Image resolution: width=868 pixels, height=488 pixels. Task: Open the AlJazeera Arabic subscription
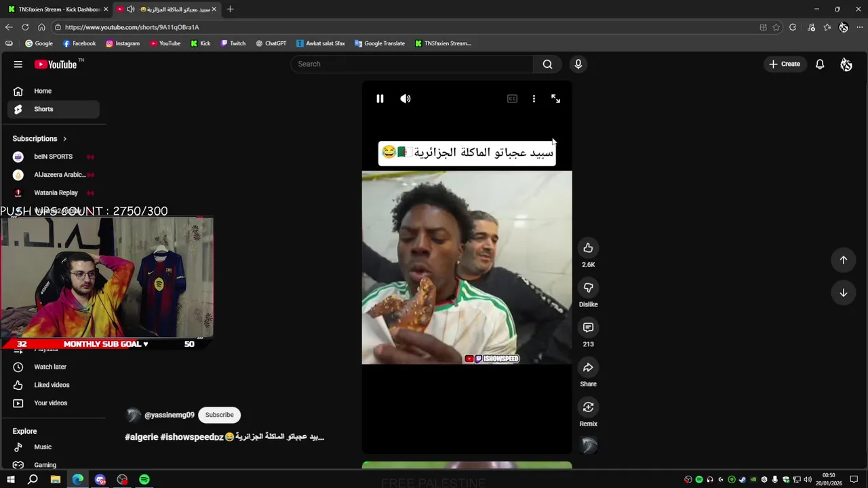click(54, 175)
